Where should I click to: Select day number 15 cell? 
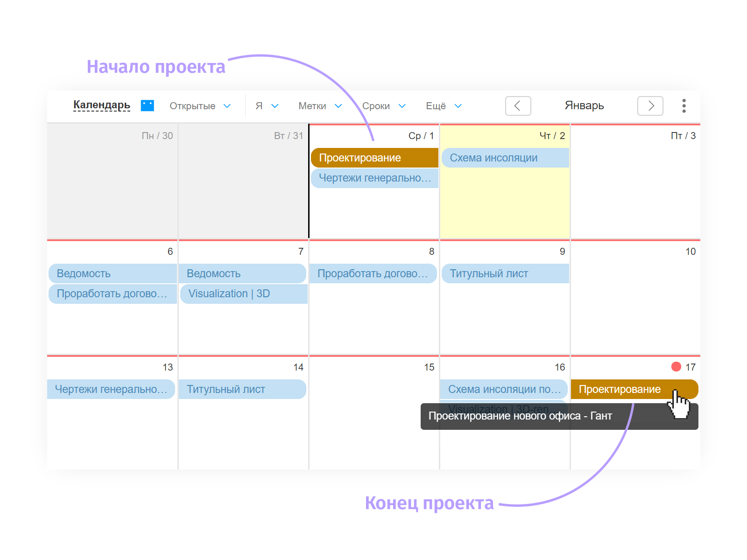pyautogui.click(x=374, y=413)
